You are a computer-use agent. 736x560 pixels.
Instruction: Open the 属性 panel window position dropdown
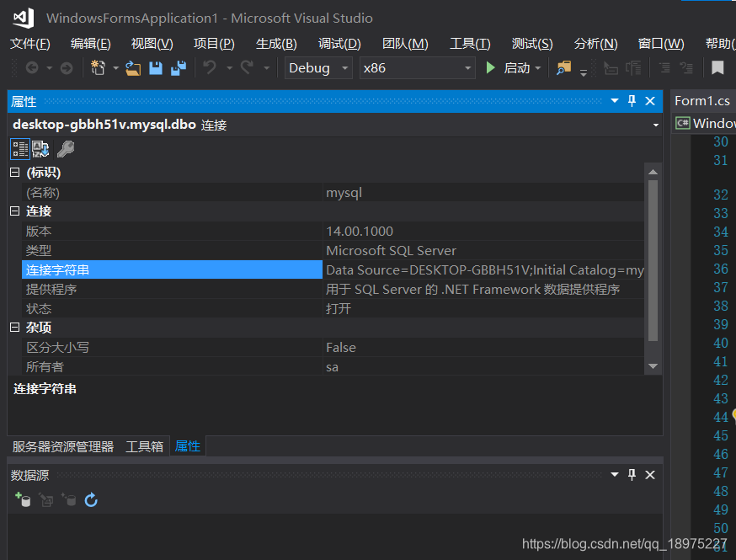point(615,101)
